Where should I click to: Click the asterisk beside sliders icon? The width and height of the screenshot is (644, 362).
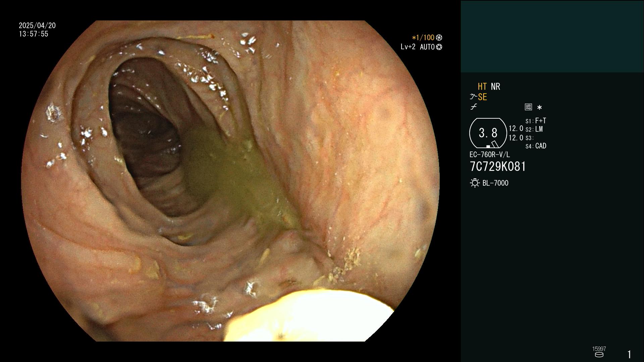pyautogui.click(x=539, y=108)
